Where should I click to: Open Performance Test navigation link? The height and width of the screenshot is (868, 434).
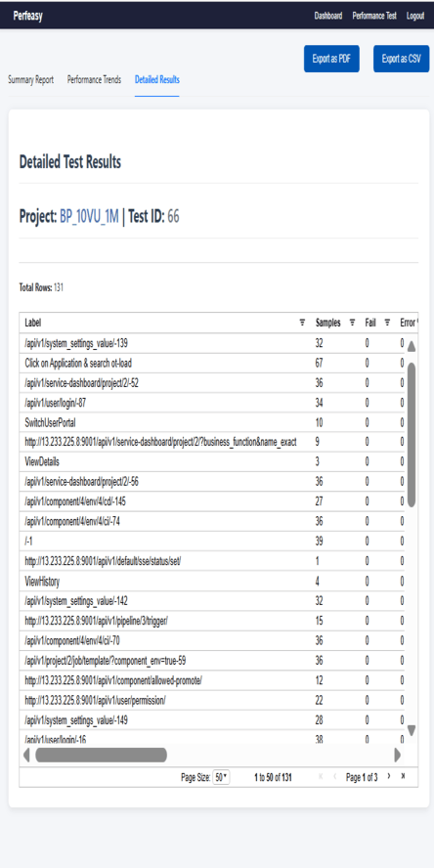click(374, 16)
